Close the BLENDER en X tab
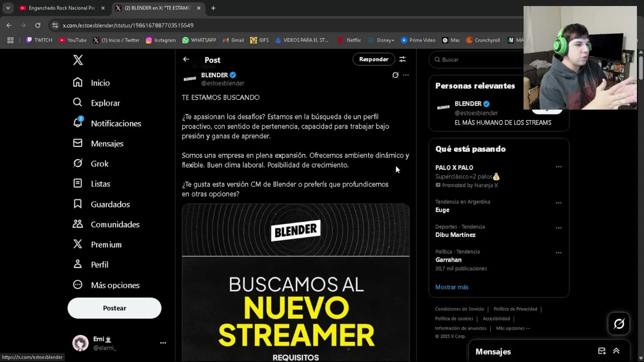Screen dimensions: 644x362 click(199, 8)
